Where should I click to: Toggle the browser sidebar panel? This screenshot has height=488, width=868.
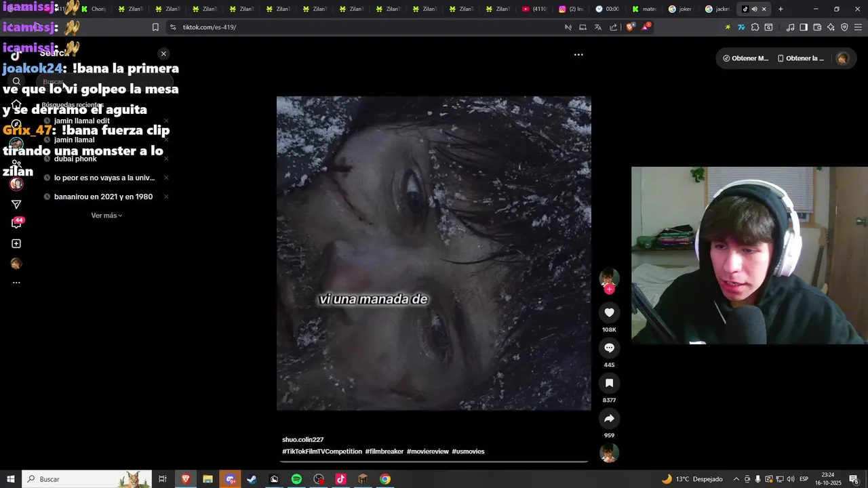pos(804,27)
